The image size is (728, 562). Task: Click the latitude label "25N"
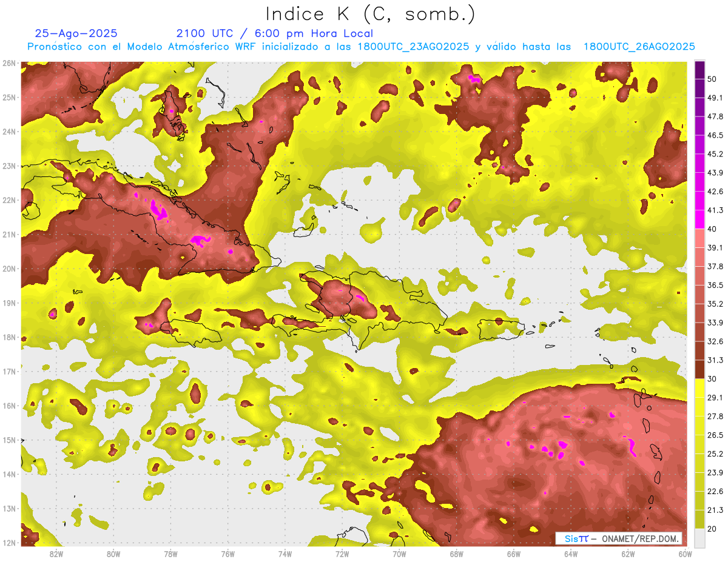(9, 98)
